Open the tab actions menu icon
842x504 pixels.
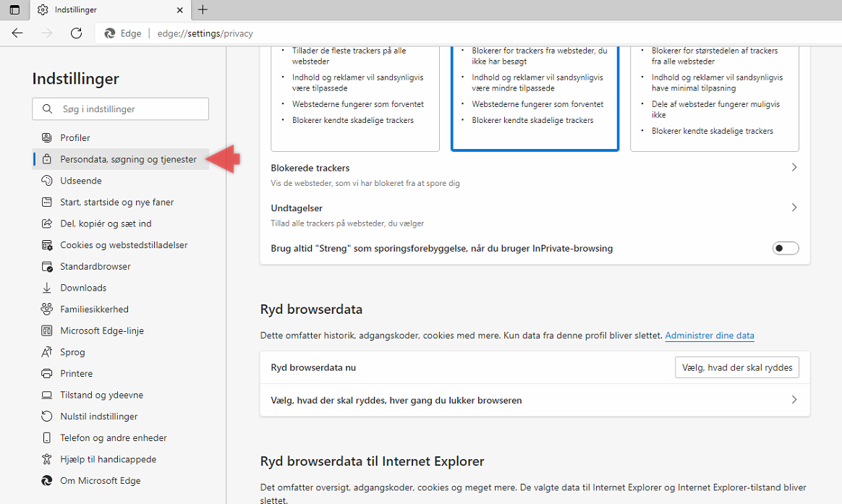coord(14,9)
